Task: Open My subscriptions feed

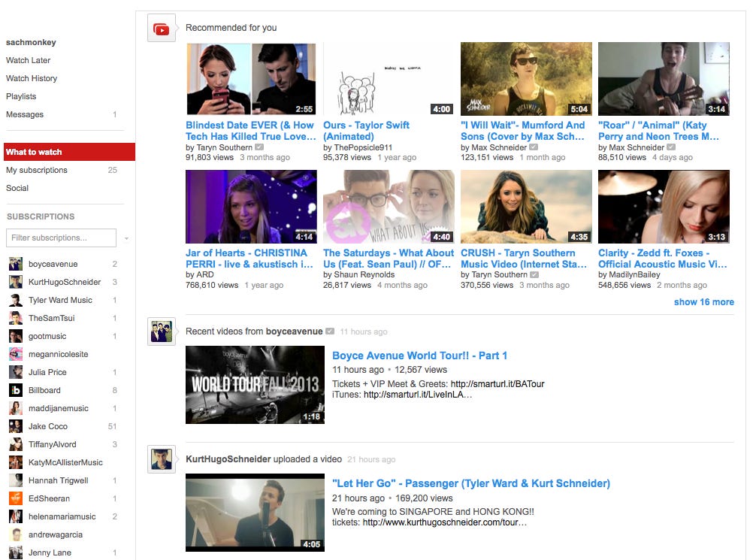Action: click(37, 170)
